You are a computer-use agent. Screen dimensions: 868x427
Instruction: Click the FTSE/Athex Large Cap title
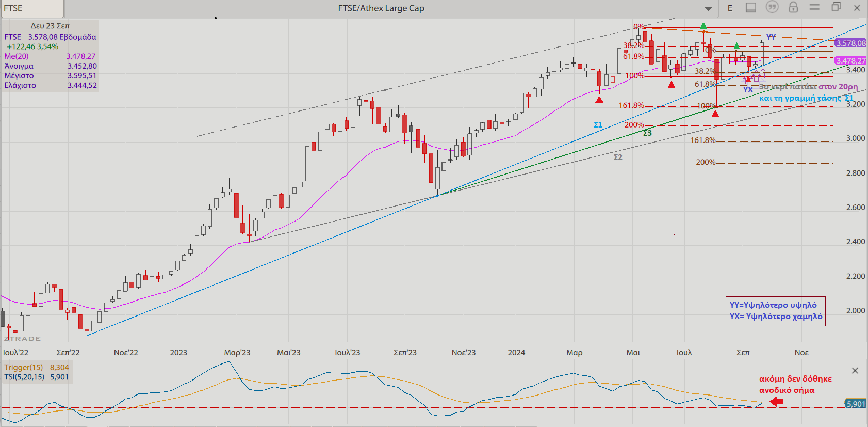coord(381,8)
